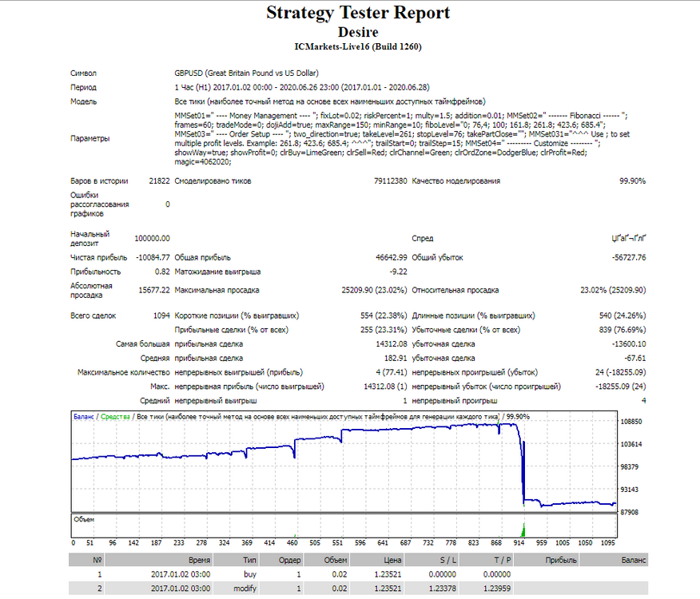Click the Баланс legend label on chart
The image size is (700, 599).
[x=83, y=417]
